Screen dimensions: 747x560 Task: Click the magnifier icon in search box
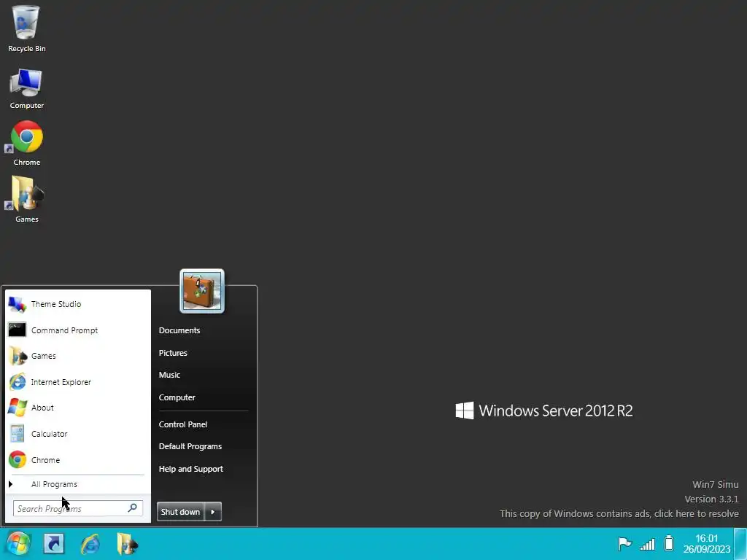(133, 508)
